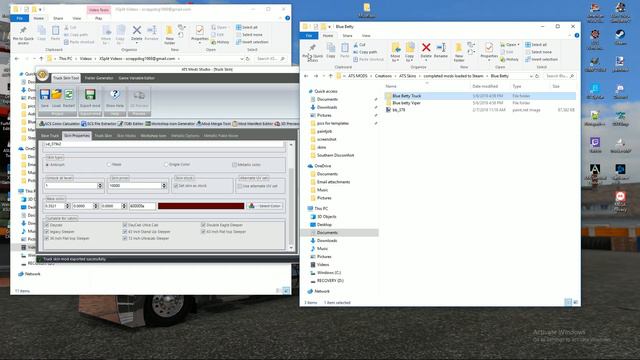Expand address history dropdown in Blue Betty window

(531, 76)
